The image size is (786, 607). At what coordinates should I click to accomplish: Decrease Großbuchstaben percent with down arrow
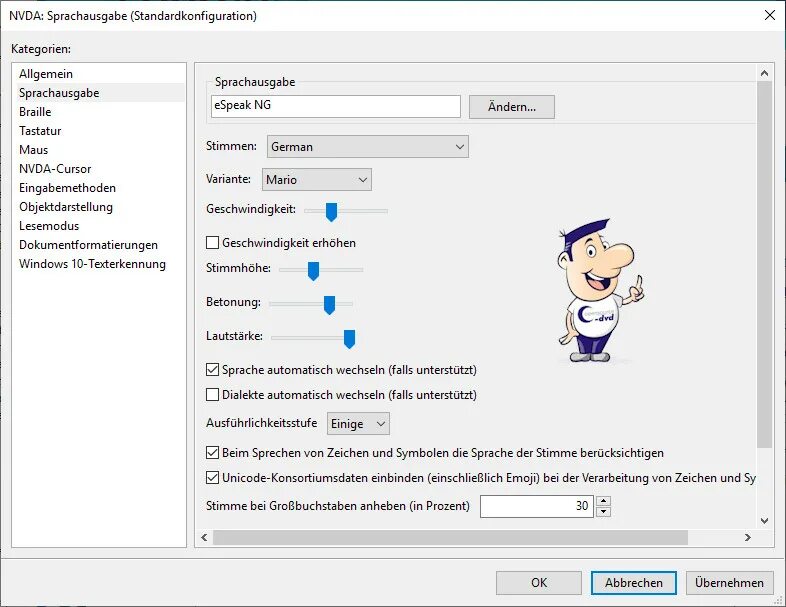(x=604, y=512)
